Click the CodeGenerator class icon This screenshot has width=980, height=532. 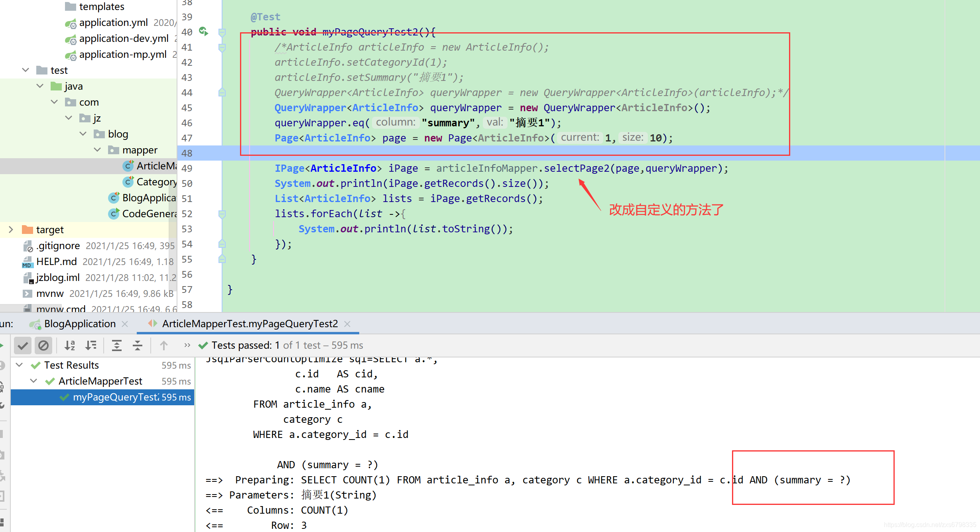click(114, 214)
